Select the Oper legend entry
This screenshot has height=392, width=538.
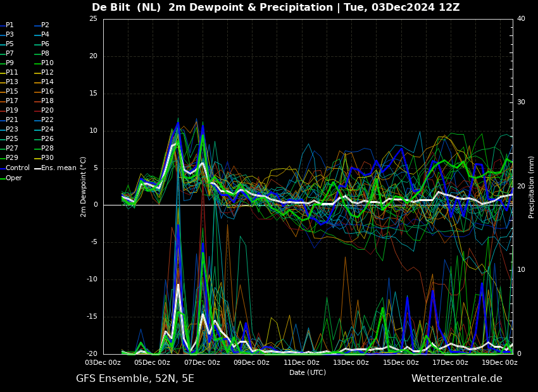(14, 178)
